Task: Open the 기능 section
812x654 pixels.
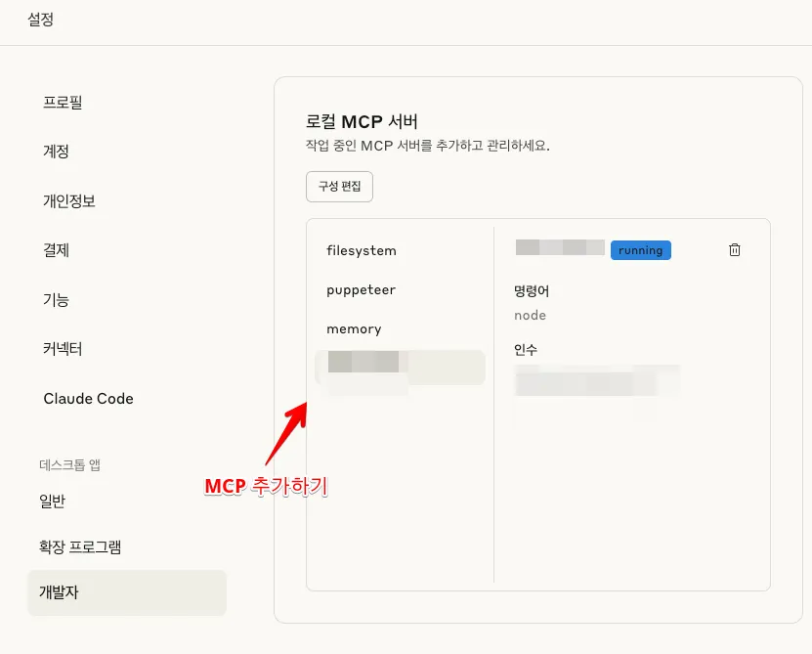Action: (x=56, y=300)
